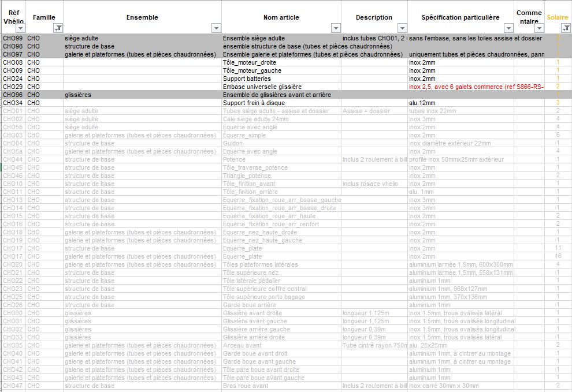The height and width of the screenshot is (392, 572).
Task: Open the Nom article filter dropdown
Action: 336,28
